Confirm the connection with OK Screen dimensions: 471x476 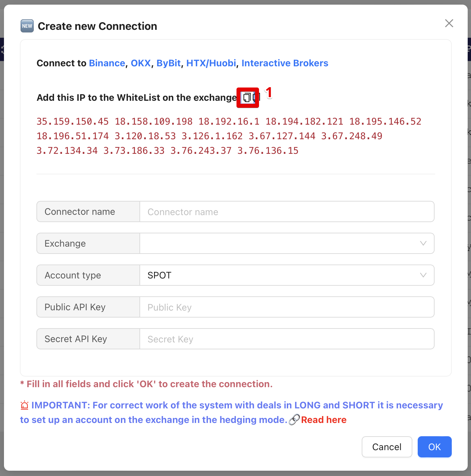(434, 447)
